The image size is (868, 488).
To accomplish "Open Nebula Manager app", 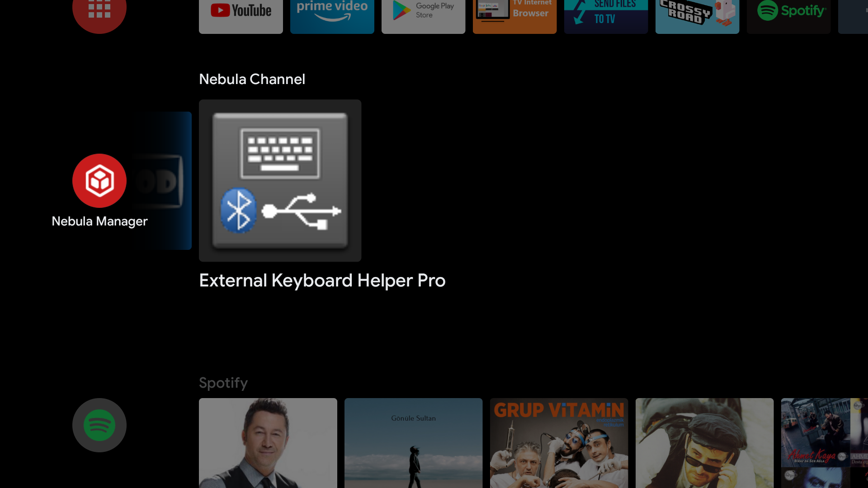I will (99, 181).
